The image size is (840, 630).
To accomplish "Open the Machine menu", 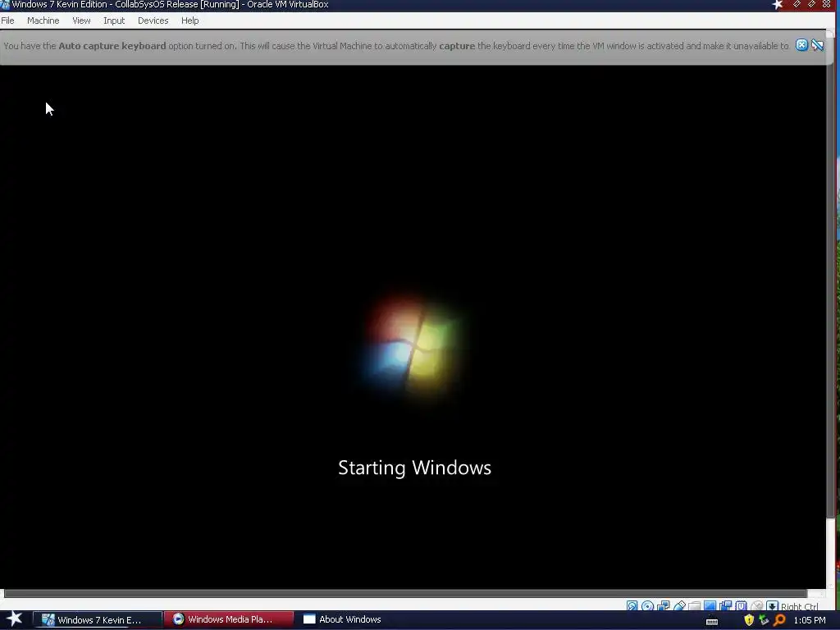I will click(43, 21).
